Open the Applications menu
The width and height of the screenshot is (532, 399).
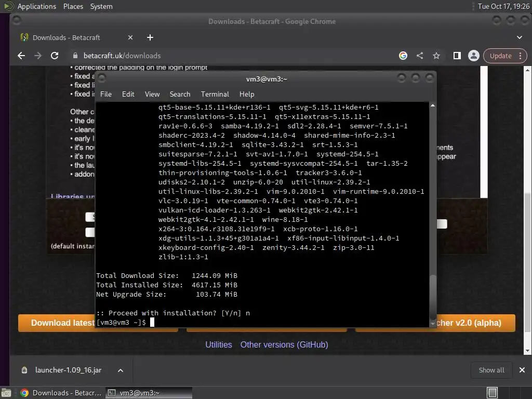37,6
